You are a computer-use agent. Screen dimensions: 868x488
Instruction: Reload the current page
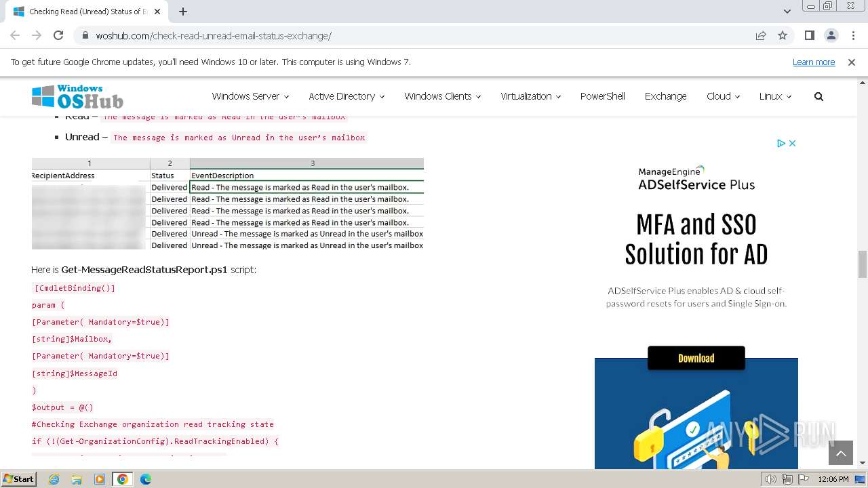pyautogui.click(x=58, y=36)
